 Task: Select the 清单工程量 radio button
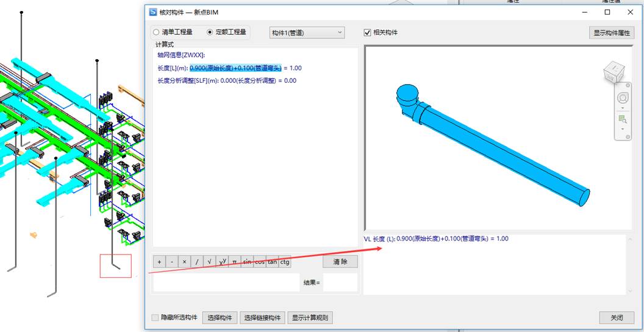tap(157, 32)
